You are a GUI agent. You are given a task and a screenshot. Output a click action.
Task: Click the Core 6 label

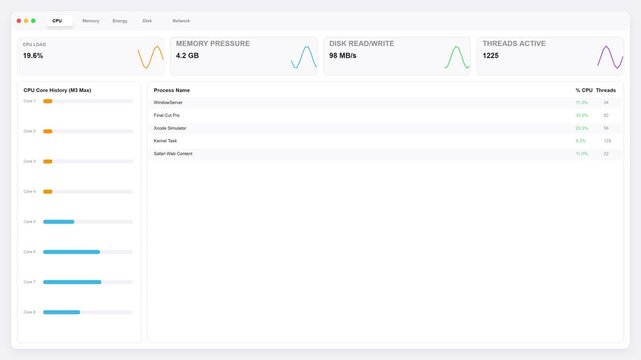(29, 252)
